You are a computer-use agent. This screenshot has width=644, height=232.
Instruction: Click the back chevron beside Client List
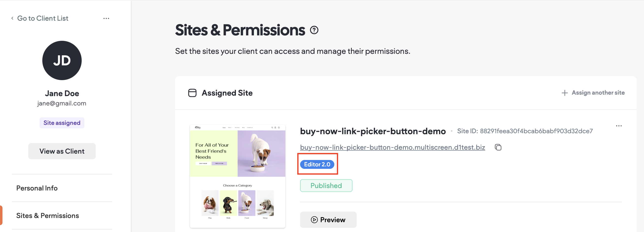pos(12,18)
